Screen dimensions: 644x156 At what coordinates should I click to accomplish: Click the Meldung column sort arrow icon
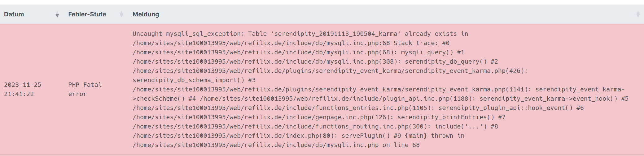coord(638,14)
